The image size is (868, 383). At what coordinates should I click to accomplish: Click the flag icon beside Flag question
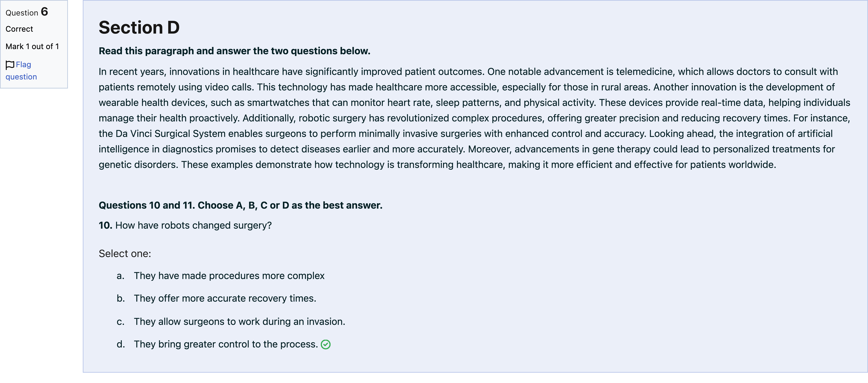click(10, 65)
